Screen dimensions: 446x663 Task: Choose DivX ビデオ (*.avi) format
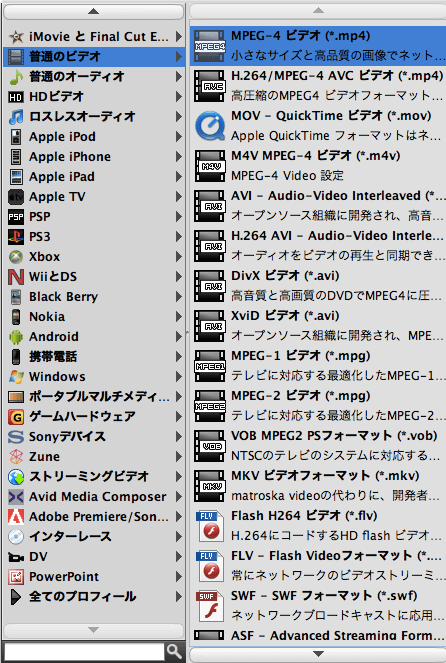point(318,286)
